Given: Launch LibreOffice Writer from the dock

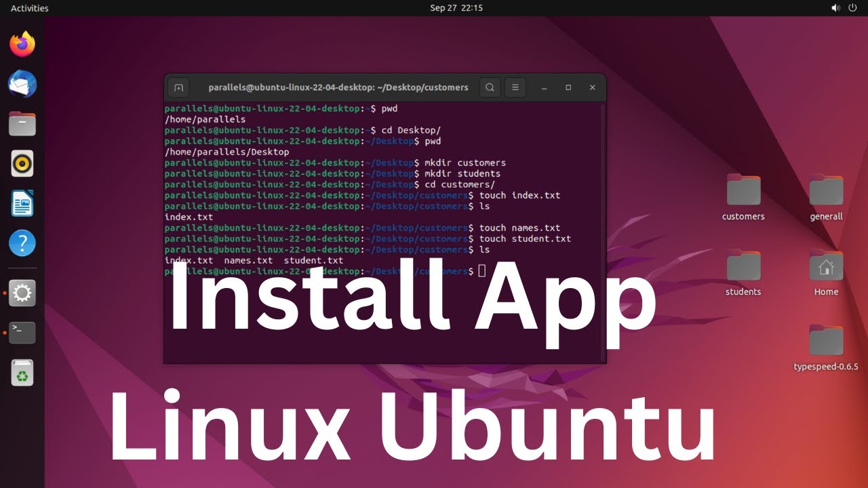Looking at the screenshot, I should click(22, 203).
